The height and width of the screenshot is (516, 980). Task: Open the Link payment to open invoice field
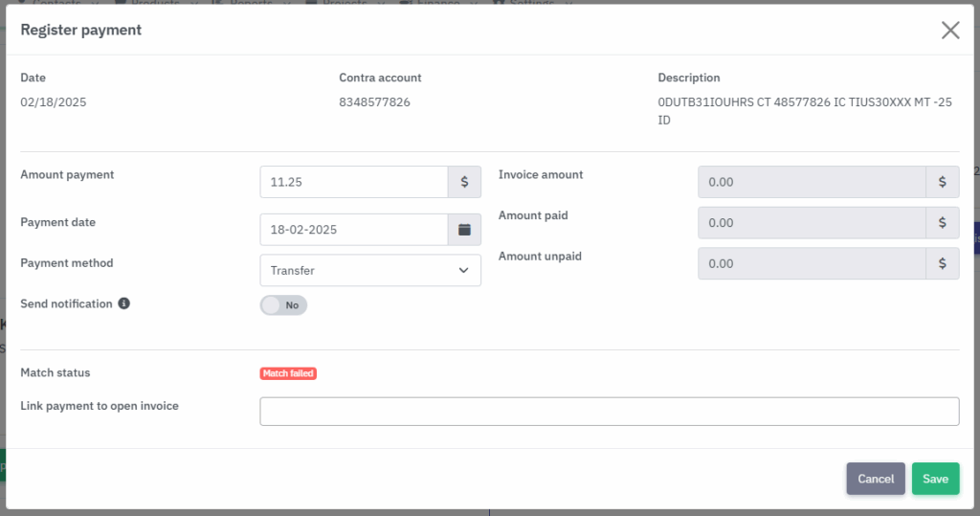point(609,412)
